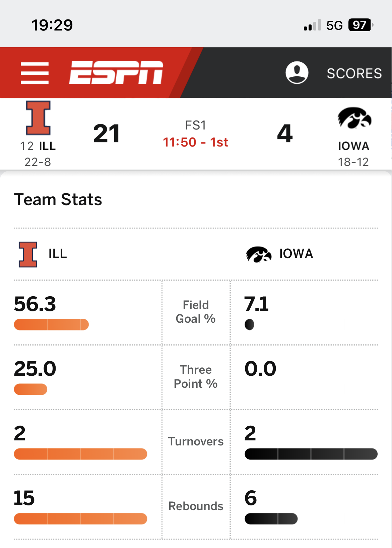The image size is (392, 548).
Task: Select the IOWA team name in scoreboard
Action: (353, 146)
